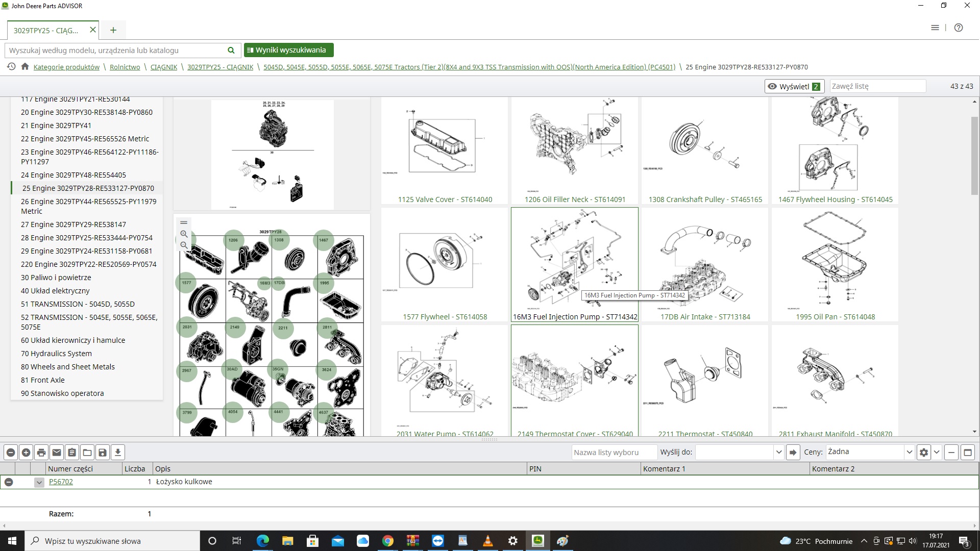Click the main catalog vertical scrollbar
Screen dimensions: 980x551
click(974, 156)
